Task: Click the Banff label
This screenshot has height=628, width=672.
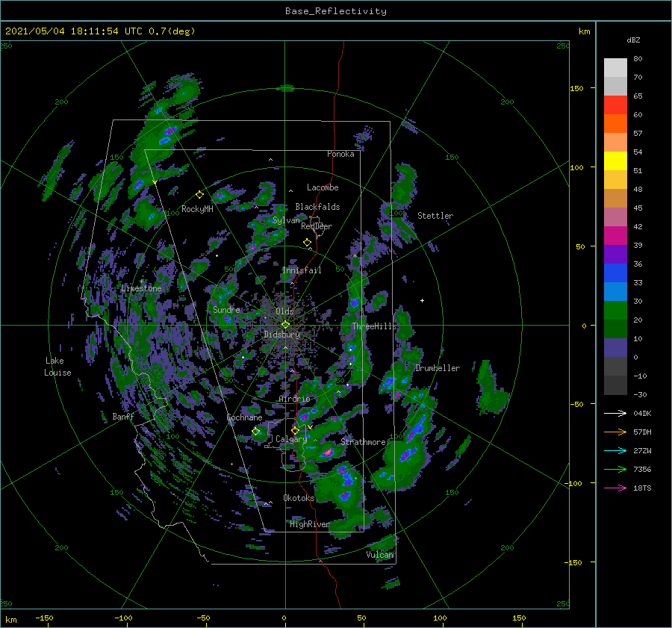Action: (123, 416)
